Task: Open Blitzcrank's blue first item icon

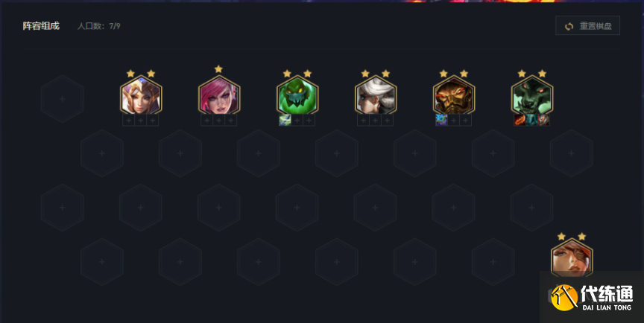Action: tap(441, 120)
